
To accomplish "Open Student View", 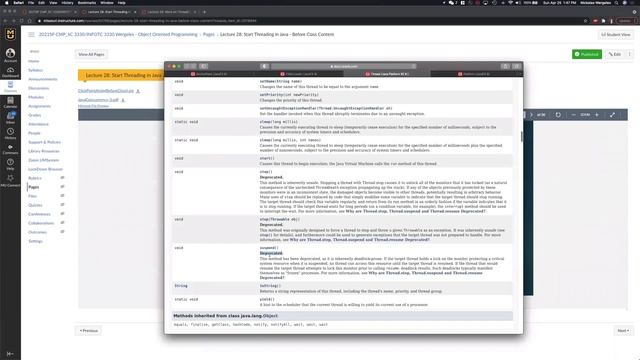I will click(616, 35).
